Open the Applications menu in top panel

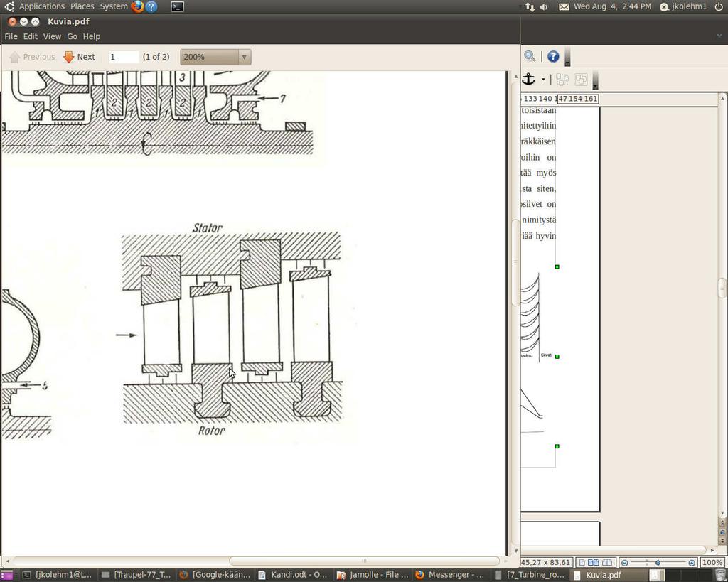click(42, 6)
